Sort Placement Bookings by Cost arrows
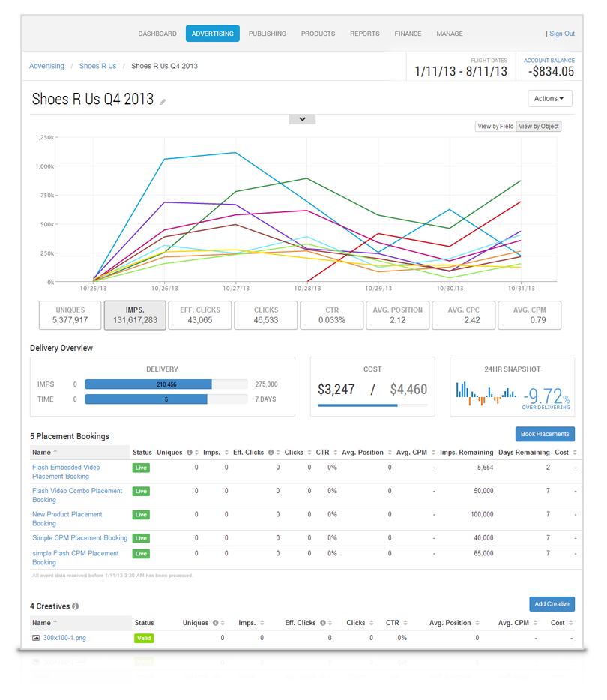607x700 pixels. (575, 452)
